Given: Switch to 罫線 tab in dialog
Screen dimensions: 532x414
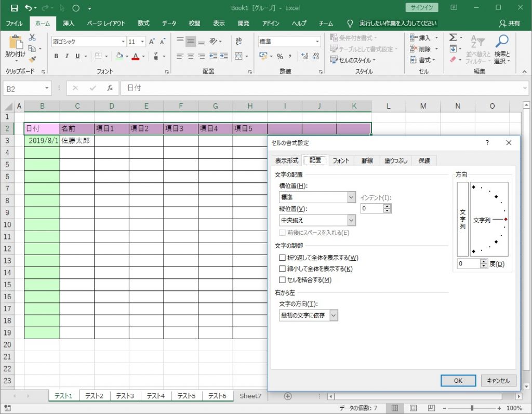Looking at the screenshot, I should [x=367, y=161].
